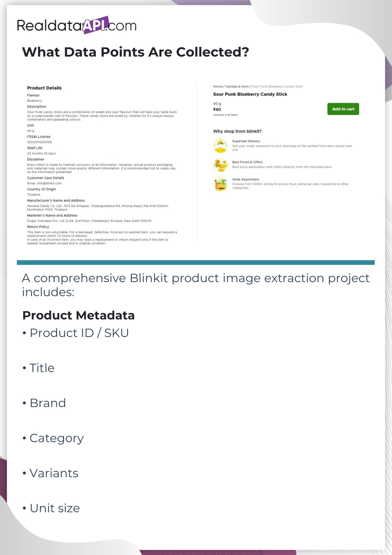Viewport: 392px width, 555px height.
Task: Click the Wide Assortment grocery bag icon
Action: pos(220,184)
